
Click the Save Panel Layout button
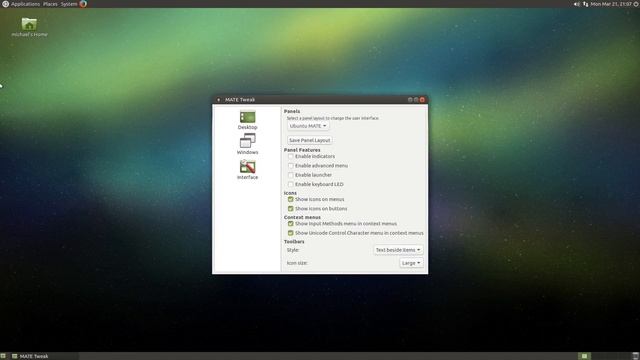tap(309, 140)
